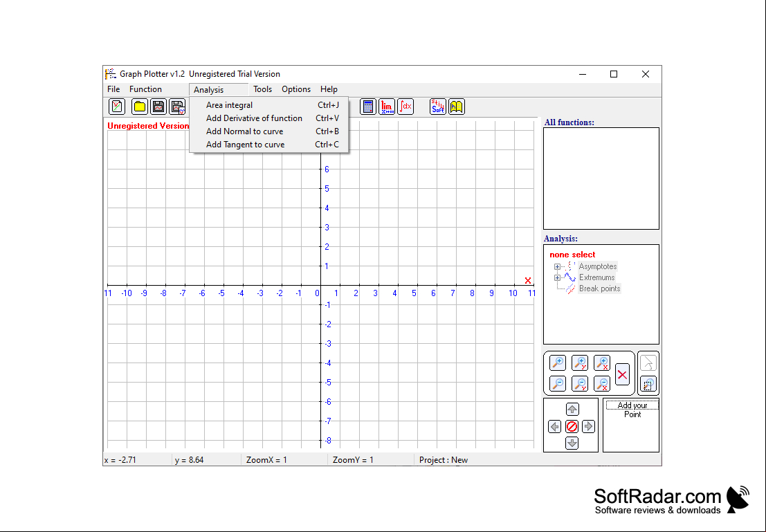This screenshot has width=766, height=532.
Task: Click the red prohibition center-reset button
Action: pyautogui.click(x=572, y=426)
